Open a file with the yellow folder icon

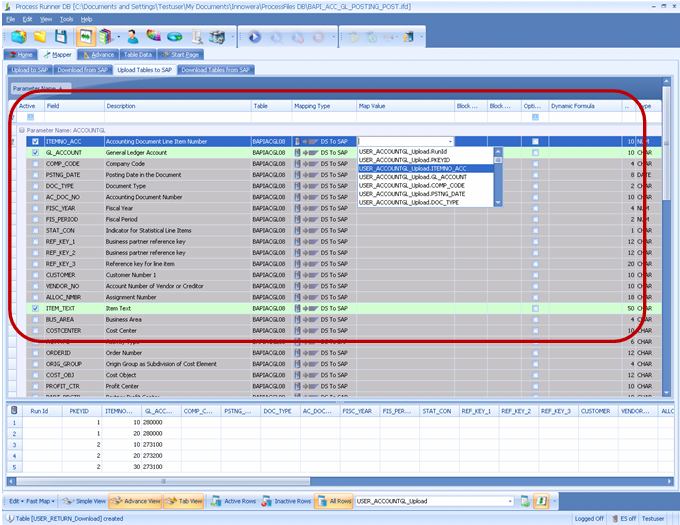click(40, 37)
